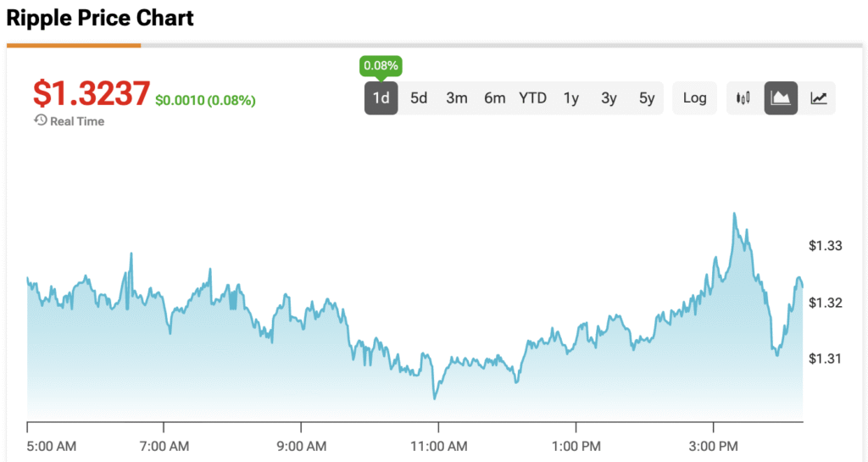Viewport: 868px width, 462px height.
Task: Choose the YTD time range
Action: coord(533,98)
